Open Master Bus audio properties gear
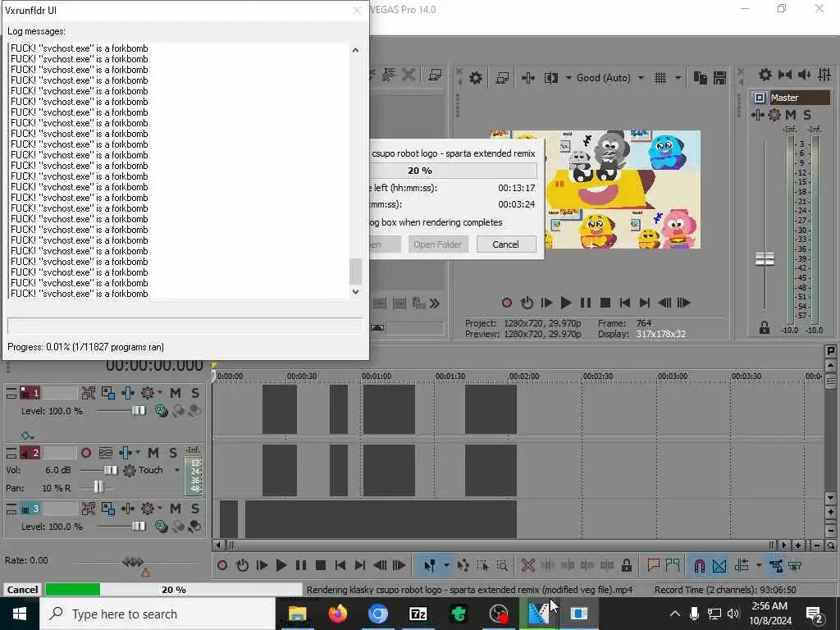The height and width of the screenshot is (630, 840). 765,75
